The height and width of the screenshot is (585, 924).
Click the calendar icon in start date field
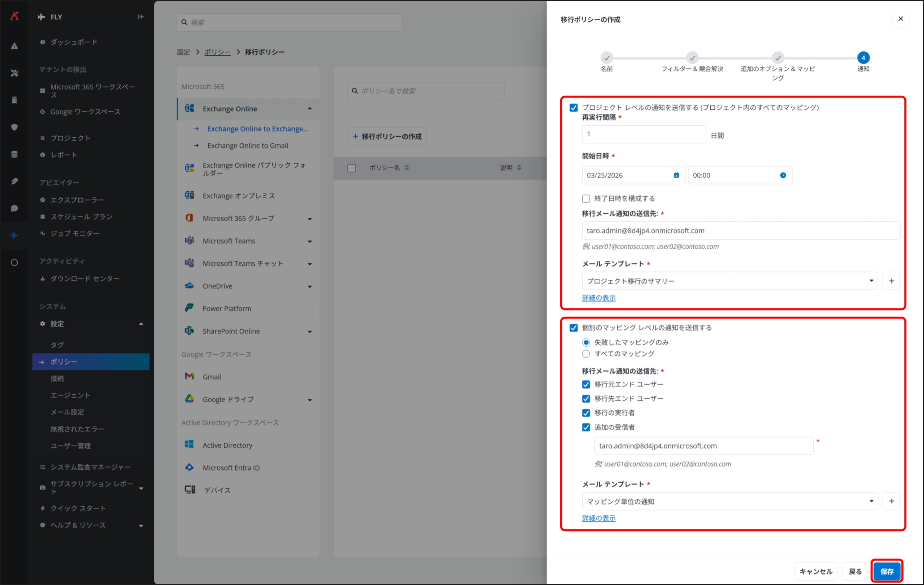(676, 175)
